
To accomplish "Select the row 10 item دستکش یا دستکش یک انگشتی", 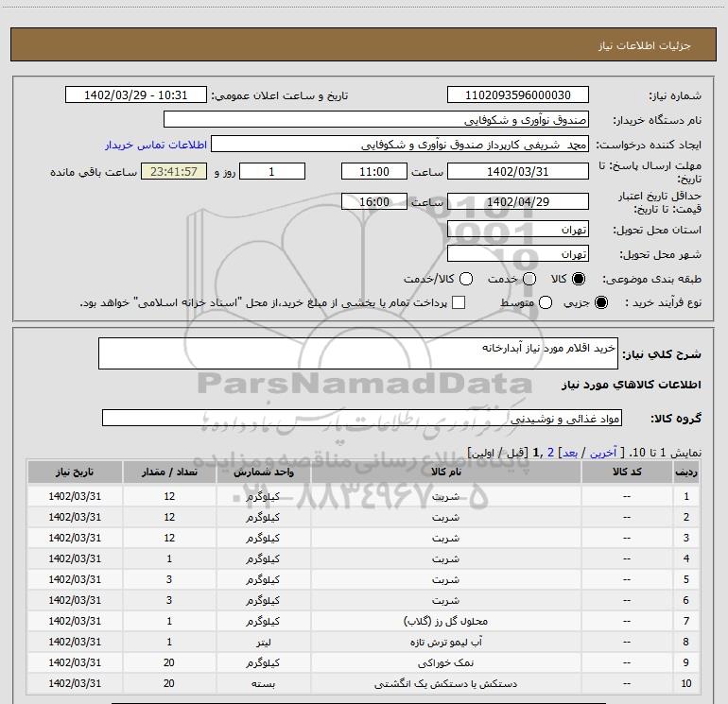I will (x=445, y=683).
